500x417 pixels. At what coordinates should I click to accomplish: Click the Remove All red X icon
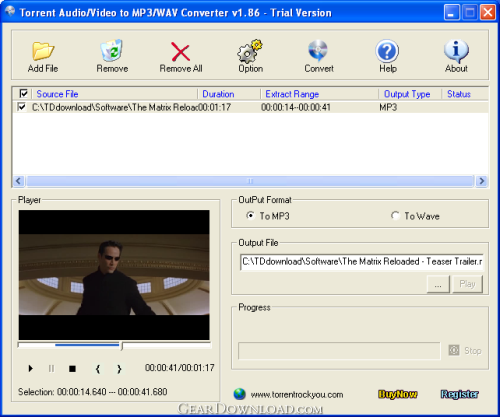[x=180, y=52]
